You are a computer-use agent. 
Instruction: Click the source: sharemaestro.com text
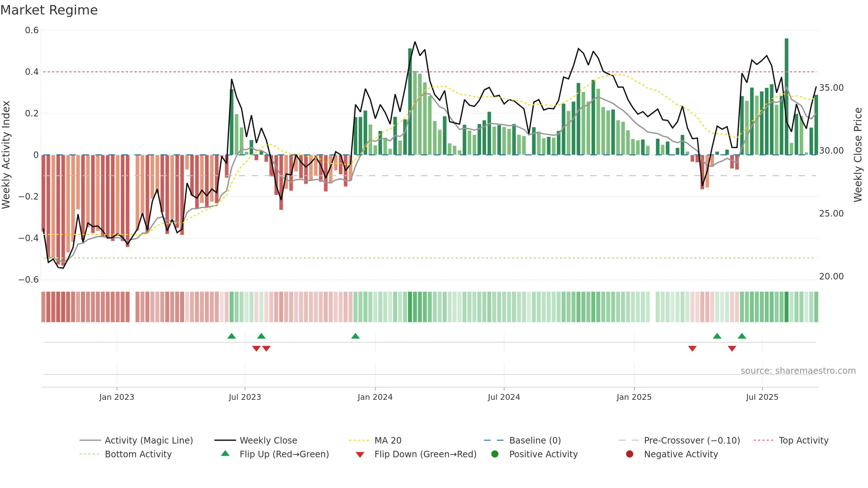pos(798,371)
